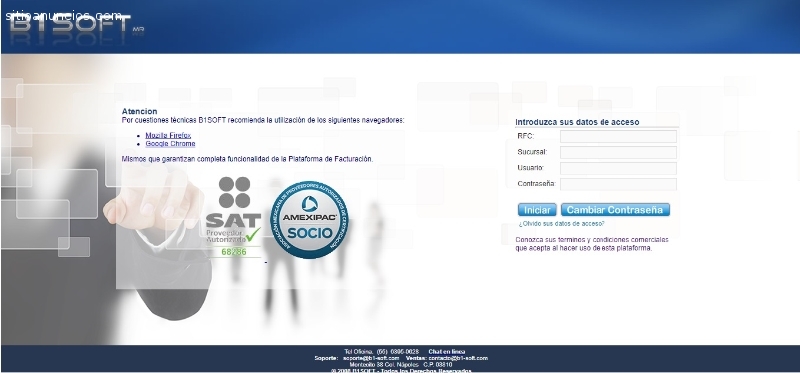This screenshot has height=373, width=800.
Task: Click the Tel Oficina phone number
Action: click(397, 352)
